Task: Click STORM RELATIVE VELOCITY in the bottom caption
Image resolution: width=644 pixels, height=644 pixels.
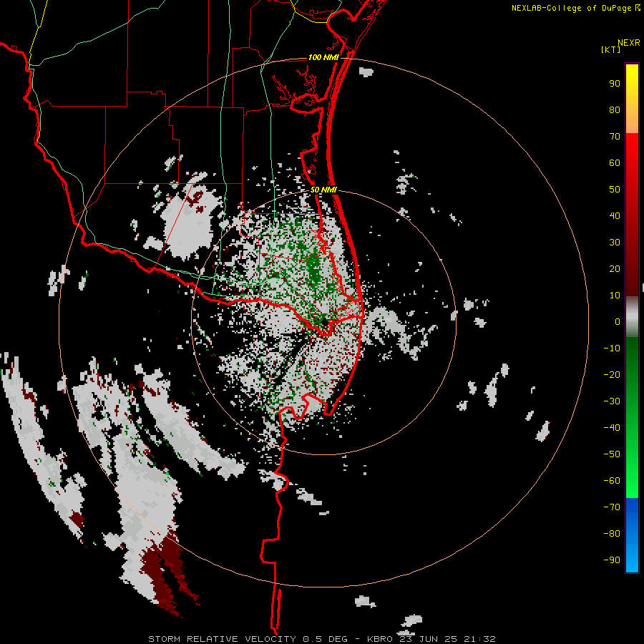Action: pyautogui.click(x=222, y=639)
